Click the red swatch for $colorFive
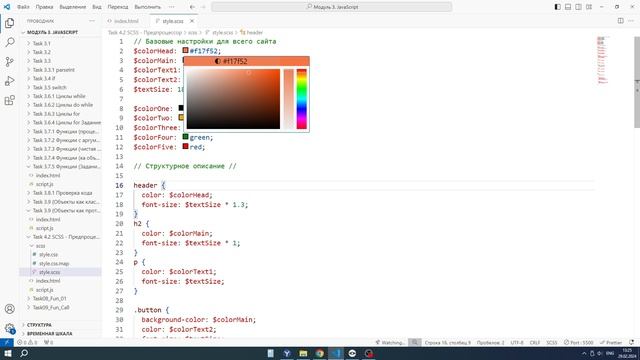Screen dimensions: 640x360 [185, 146]
